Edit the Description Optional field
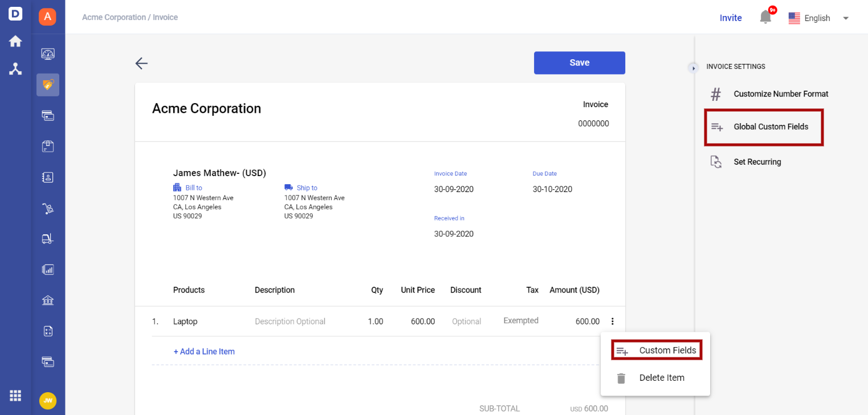Screen dimensions: 868x415 click(x=290, y=322)
